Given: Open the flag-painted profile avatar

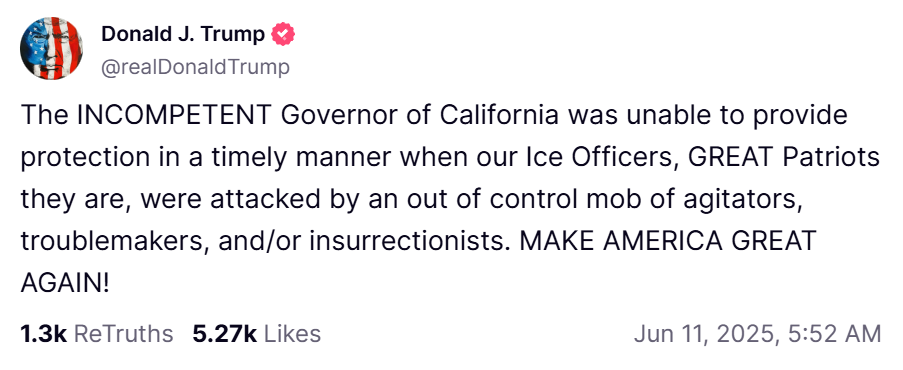Looking at the screenshot, I should (x=51, y=48).
